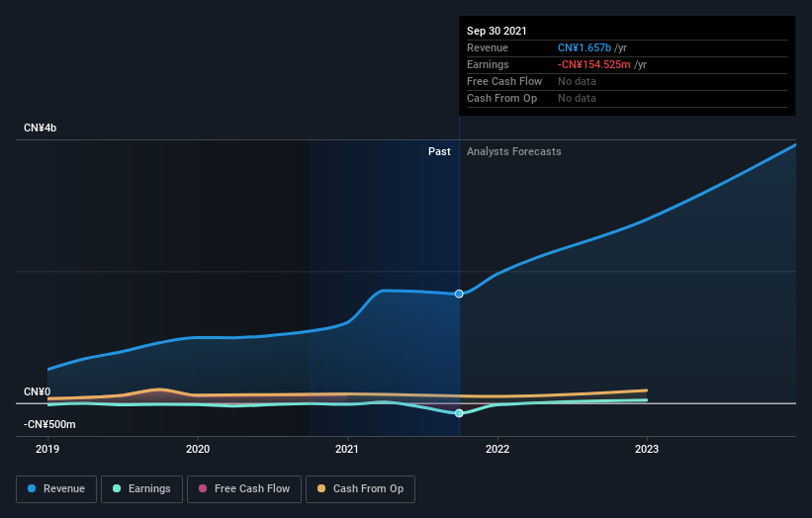Screen dimensions: 812x518
Task: Click the Past section label
Action: tap(439, 151)
